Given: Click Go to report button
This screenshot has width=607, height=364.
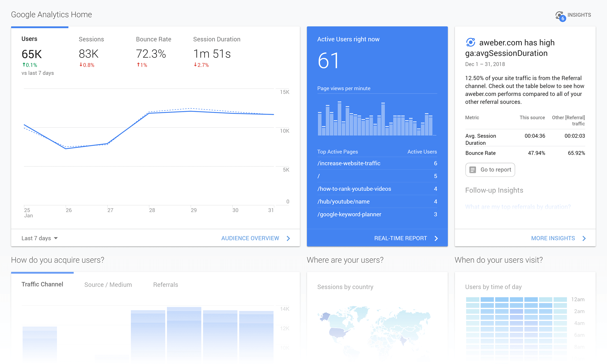Looking at the screenshot, I should (x=490, y=169).
